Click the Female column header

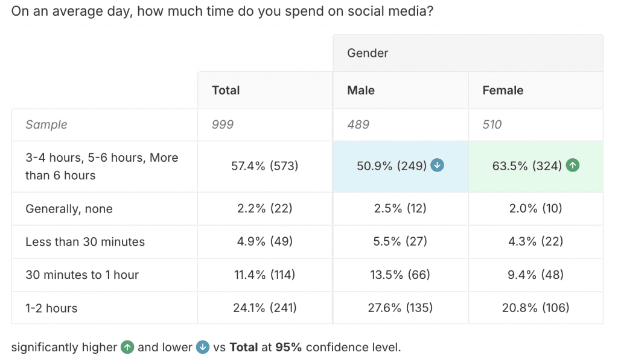503,91
